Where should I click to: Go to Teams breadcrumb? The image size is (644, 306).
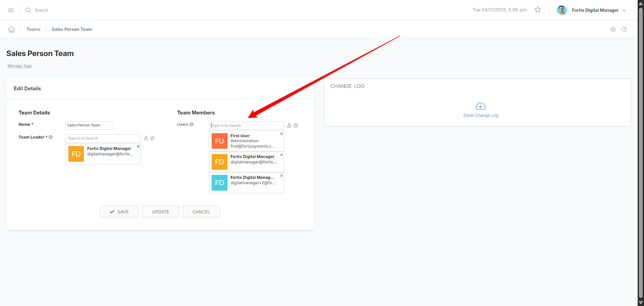coord(33,29)
